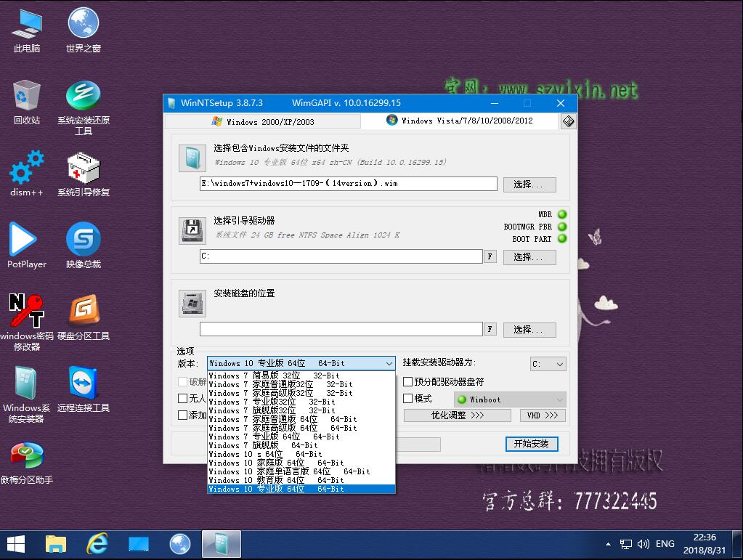The image size is (743, 560).
Task: Switch to Windows Vista/7/8/10/2008/2012 tab
Action: (459, 121)
